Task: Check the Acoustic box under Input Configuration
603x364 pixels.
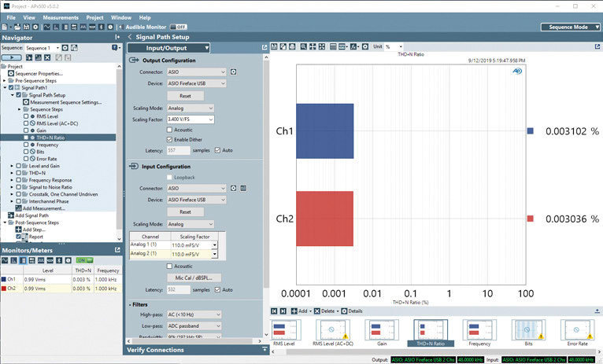Action: [x=169, y=266]
